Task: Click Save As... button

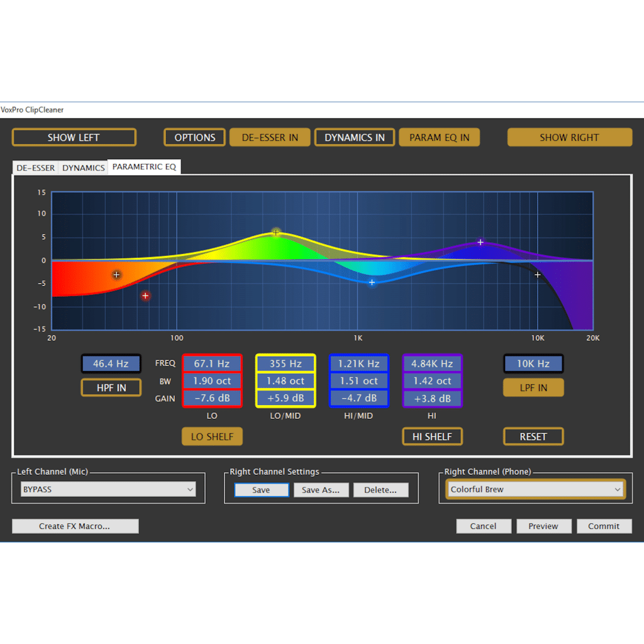Action: point(321,490)
